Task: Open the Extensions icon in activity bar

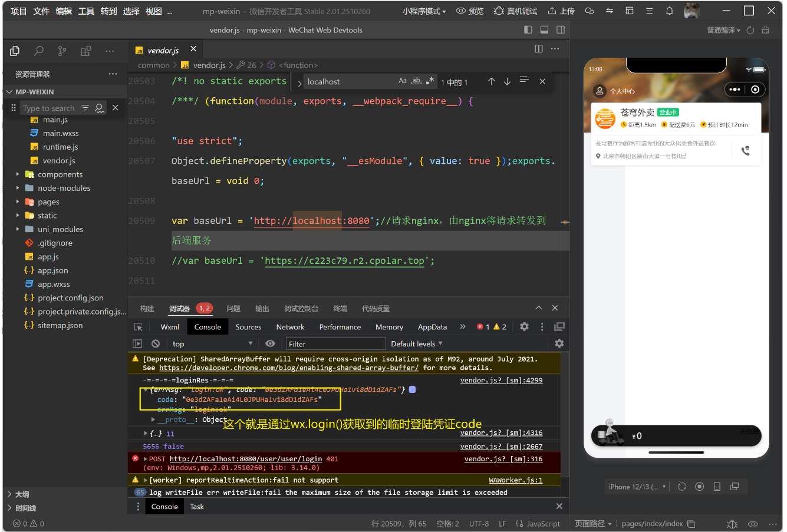Action: (86, 51)
